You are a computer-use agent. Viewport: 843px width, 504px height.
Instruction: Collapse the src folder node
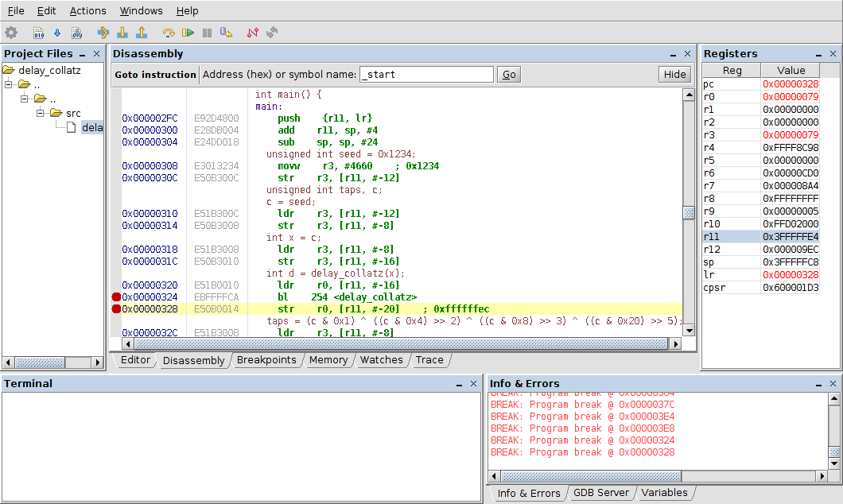tap(41, 113)
